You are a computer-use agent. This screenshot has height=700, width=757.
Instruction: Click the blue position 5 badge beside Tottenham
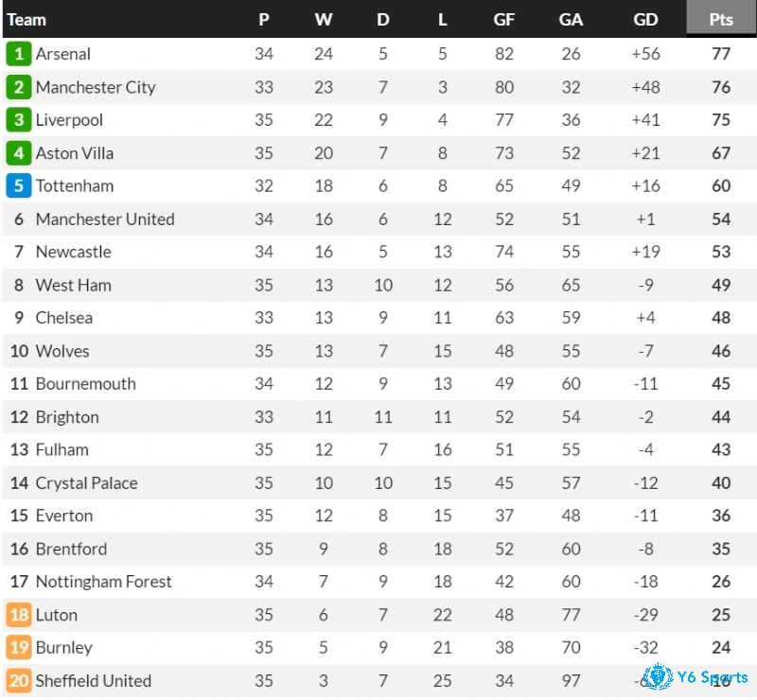click(x=19, y=185)
